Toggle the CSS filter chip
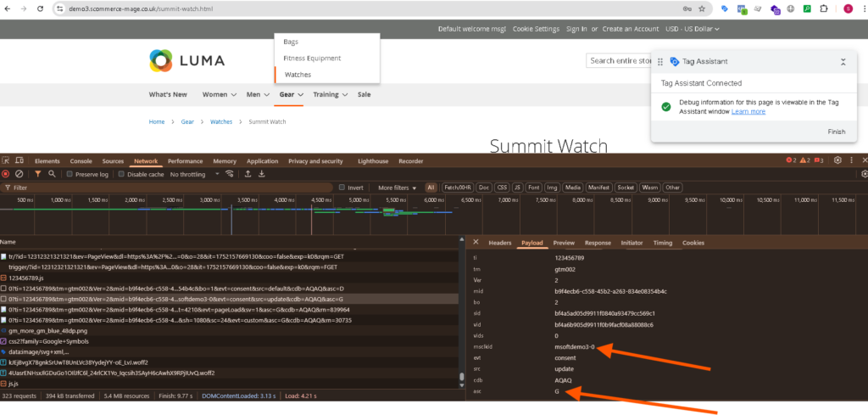Image resolution: width=868 pixels, height=415 pixels. [x=502, y=188]
